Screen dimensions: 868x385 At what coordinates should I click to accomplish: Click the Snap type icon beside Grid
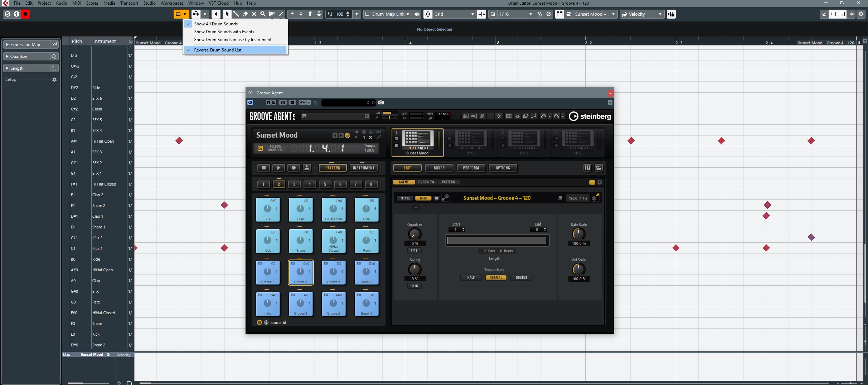[428, 14]
